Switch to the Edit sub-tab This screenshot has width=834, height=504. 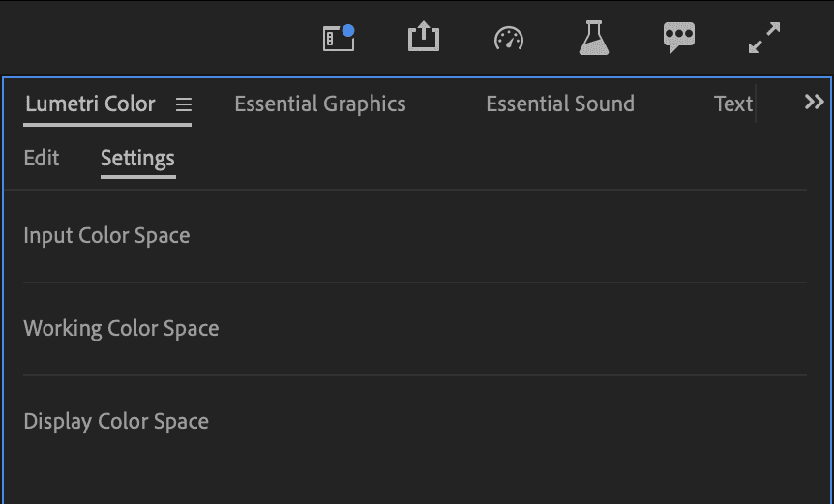(42, 158)
